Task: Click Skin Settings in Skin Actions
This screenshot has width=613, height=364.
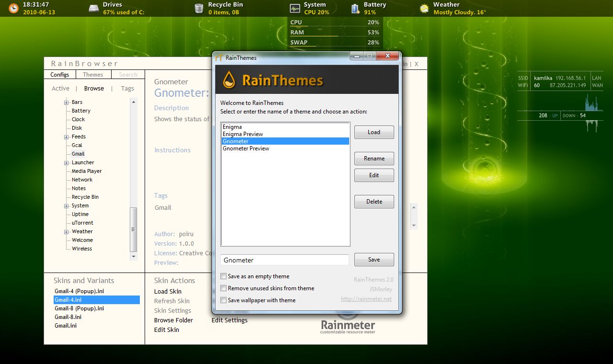Action: pos(172,311)
